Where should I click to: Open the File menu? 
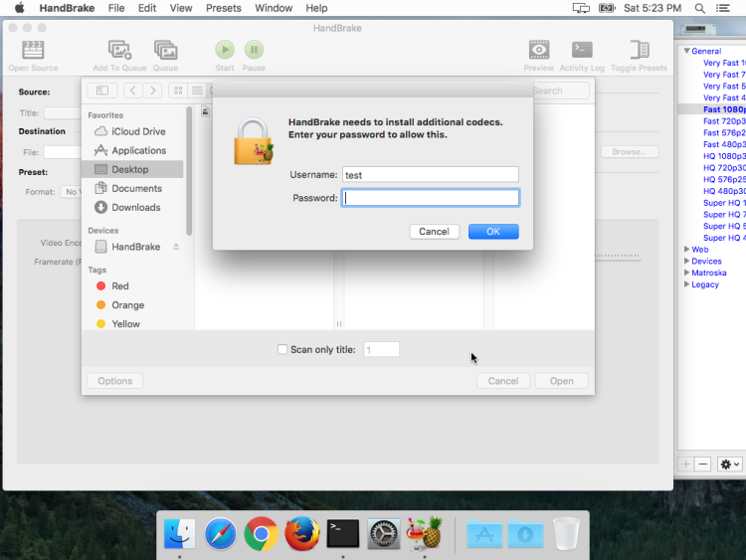[116, 8]
